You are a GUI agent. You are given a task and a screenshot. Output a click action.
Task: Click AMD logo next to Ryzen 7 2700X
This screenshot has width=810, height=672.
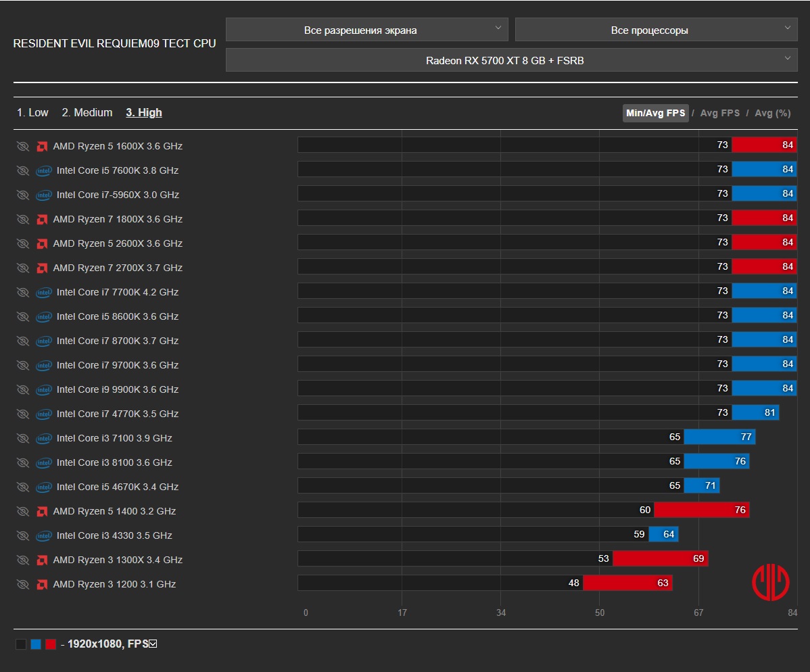[x=43, y=268]
